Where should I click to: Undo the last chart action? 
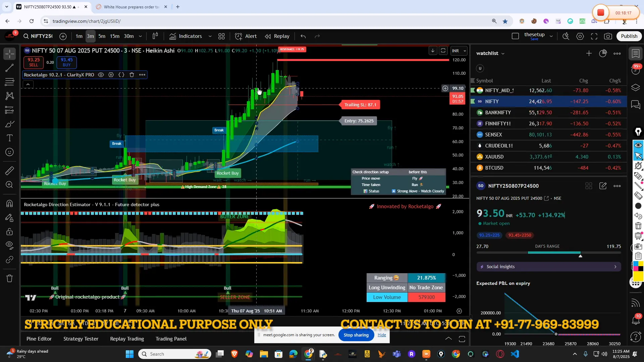pos(303,36)
